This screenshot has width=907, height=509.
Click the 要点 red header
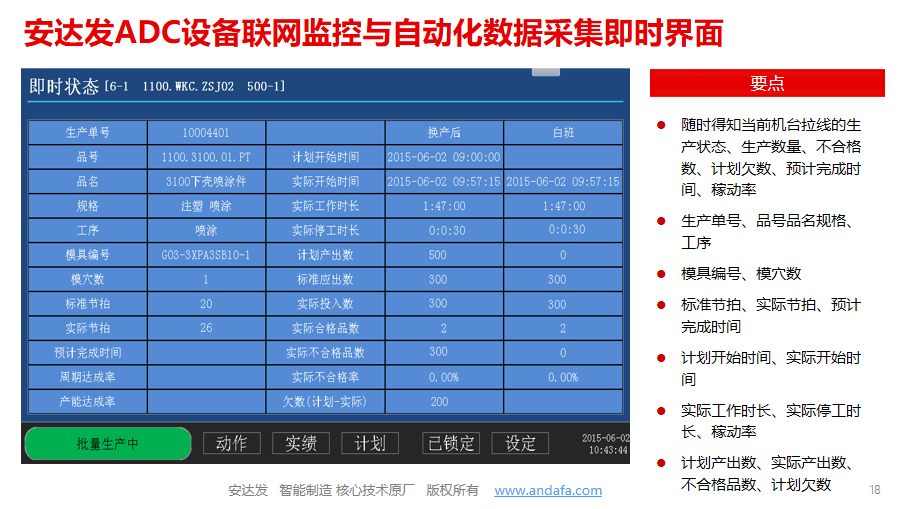pyautogui.click(x=767, y=83)
